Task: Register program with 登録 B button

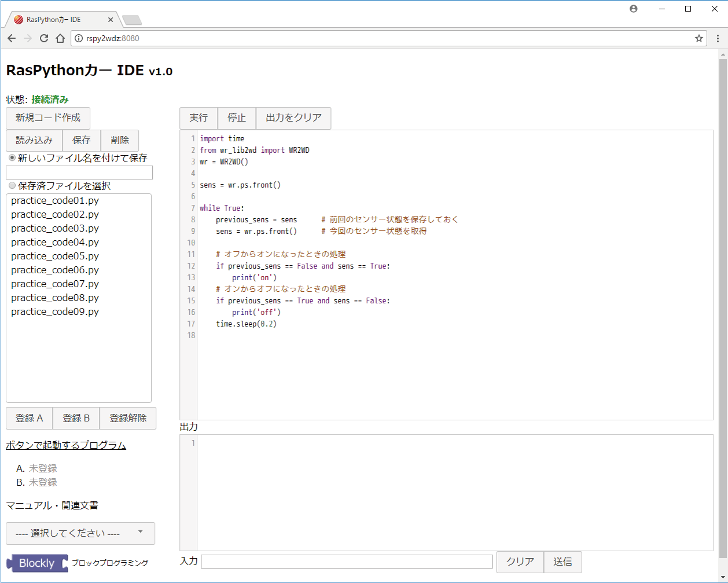Action: pos(76,418)
